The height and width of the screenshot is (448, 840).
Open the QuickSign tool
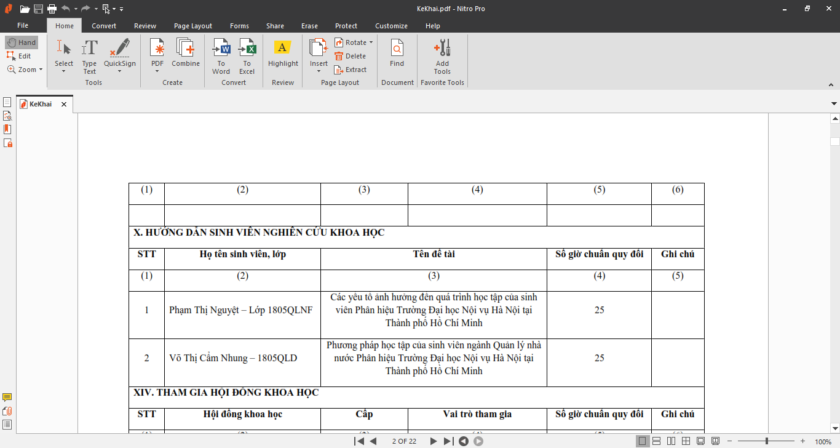tap(120, 52)
